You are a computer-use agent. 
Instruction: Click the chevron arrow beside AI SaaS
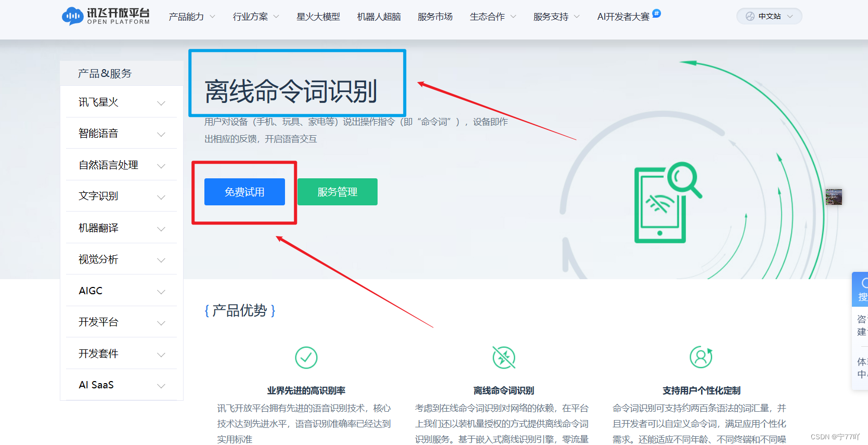click(161, 386)
